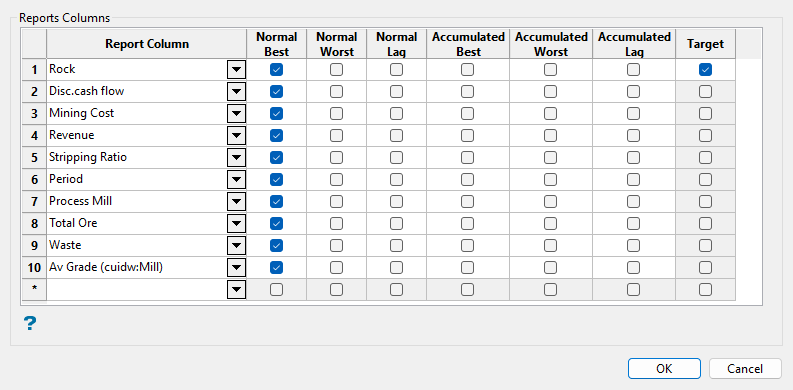This screenshot has width=793, height=390.
Task: Enable Accumulated Worst for Stripping Ratio
Action: click(x=550, y=157)
